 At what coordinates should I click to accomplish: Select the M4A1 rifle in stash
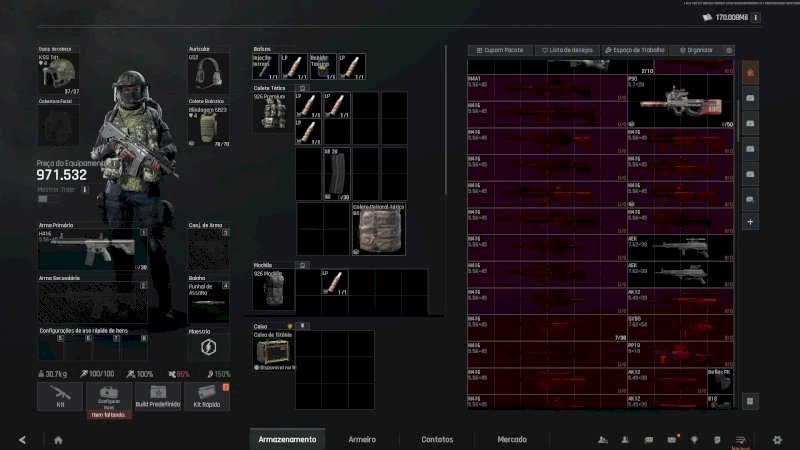(547, 88)
